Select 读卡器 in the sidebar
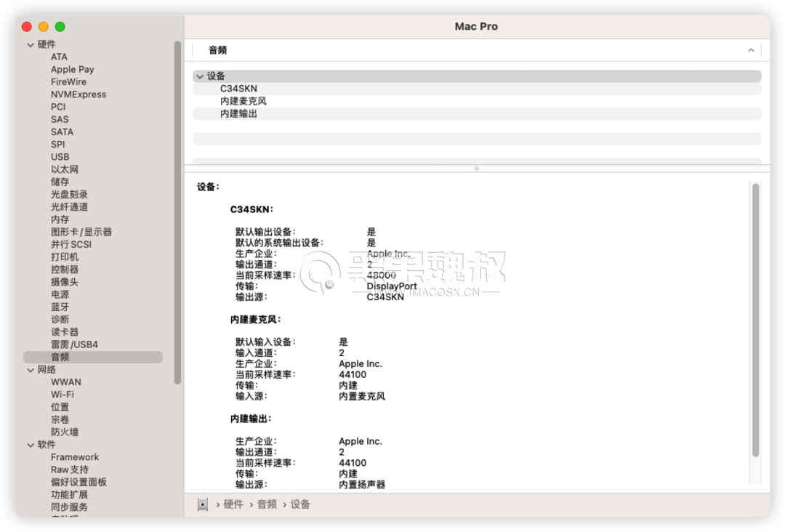This screenshot has width=785, height=532. tap(65, 332)
